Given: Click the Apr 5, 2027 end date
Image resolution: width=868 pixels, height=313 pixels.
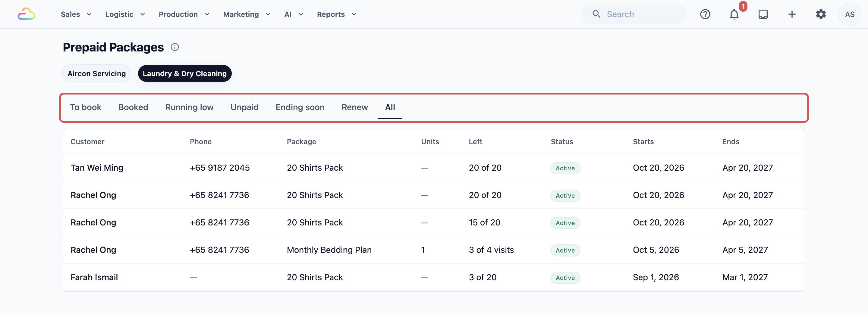Looking at the screenshot, I should [745, 250].
